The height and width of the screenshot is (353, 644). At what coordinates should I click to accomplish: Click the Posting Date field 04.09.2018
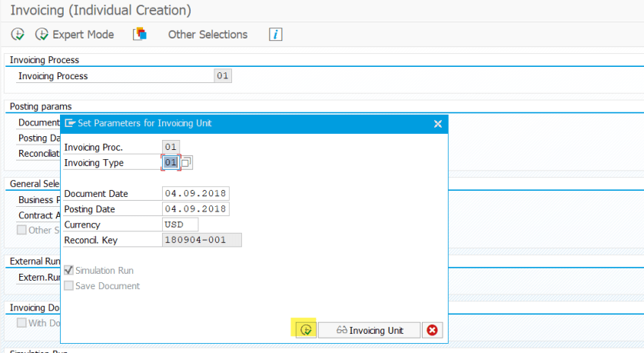(195, 208)
